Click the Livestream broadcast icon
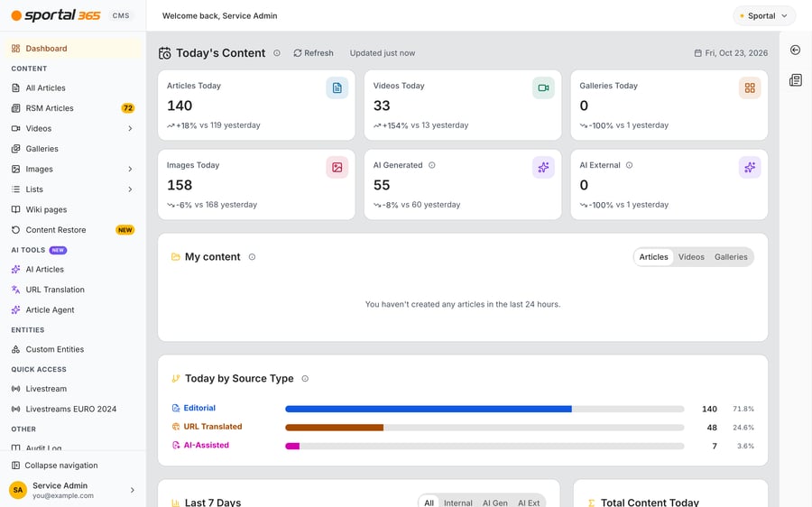 click(16, 389)
